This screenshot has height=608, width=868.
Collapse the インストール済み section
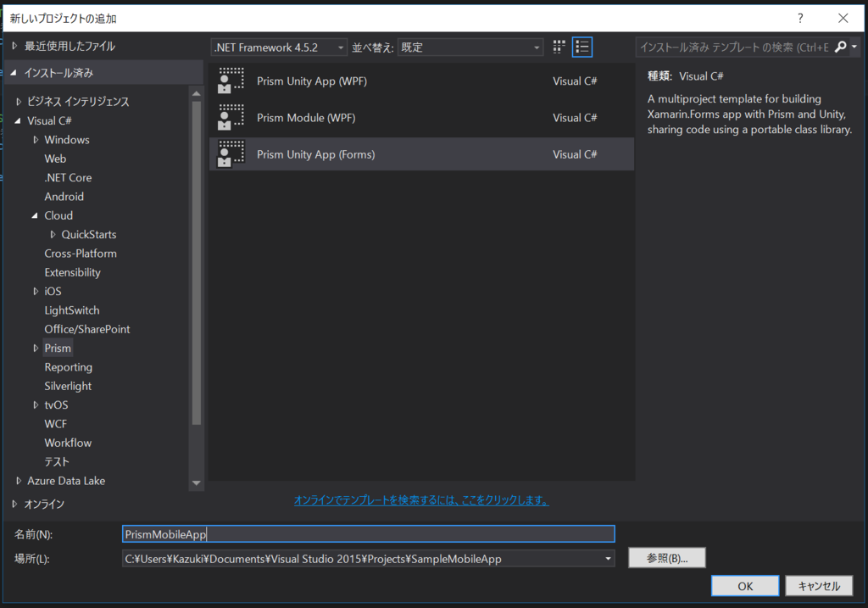[x=14, y=73]
